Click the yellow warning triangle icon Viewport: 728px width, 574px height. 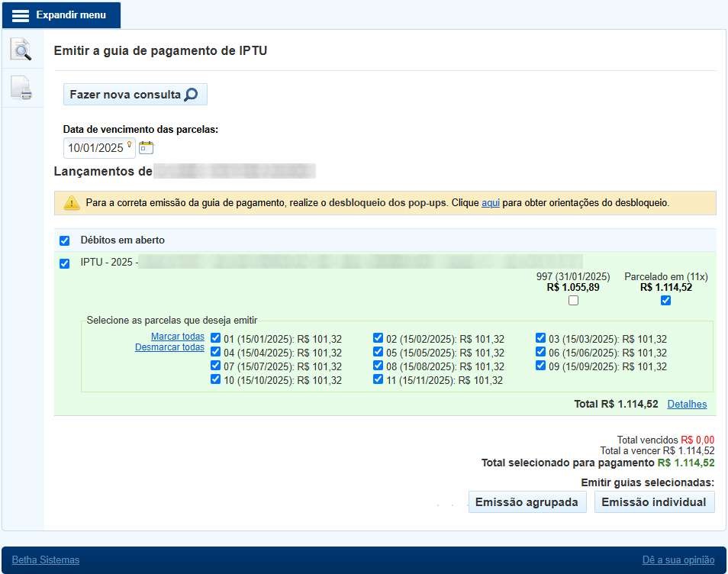[71, 203]
